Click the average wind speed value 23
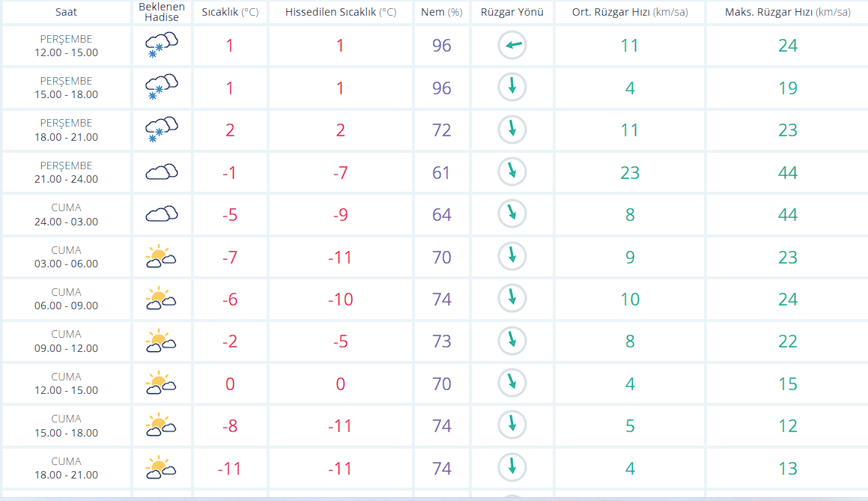 [629, 173]
